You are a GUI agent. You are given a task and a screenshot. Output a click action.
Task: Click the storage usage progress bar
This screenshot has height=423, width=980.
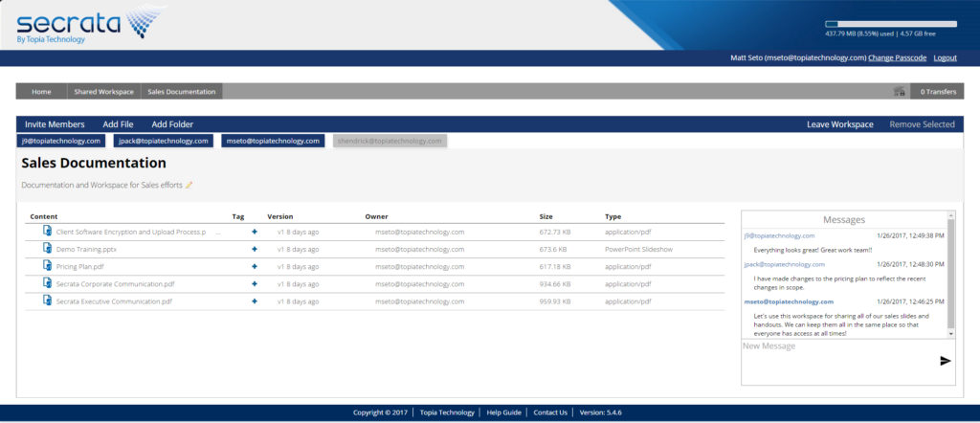click(891, 24)
